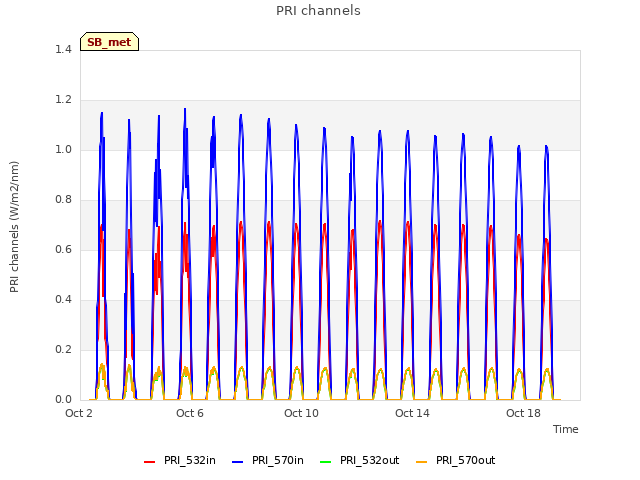Click the 1.2 y-axis tick label
Image resolution: width=640 pixels, height=480 pixels.
click(x=63, y=100)
